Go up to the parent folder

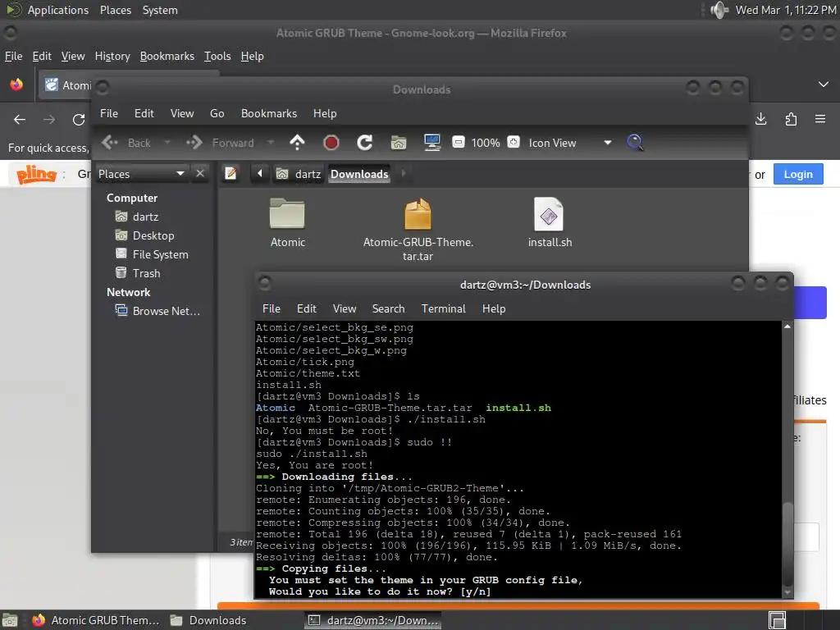tap(297, 143)
